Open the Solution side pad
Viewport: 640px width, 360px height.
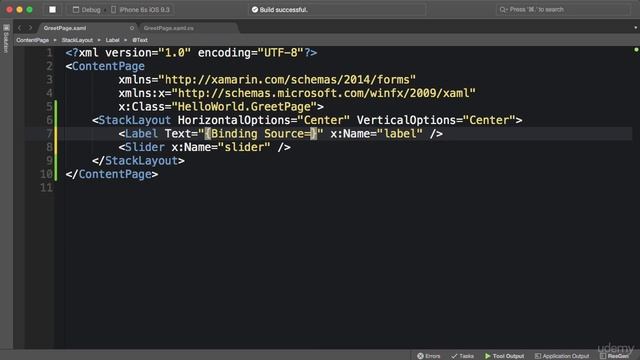tap(6, 39)
